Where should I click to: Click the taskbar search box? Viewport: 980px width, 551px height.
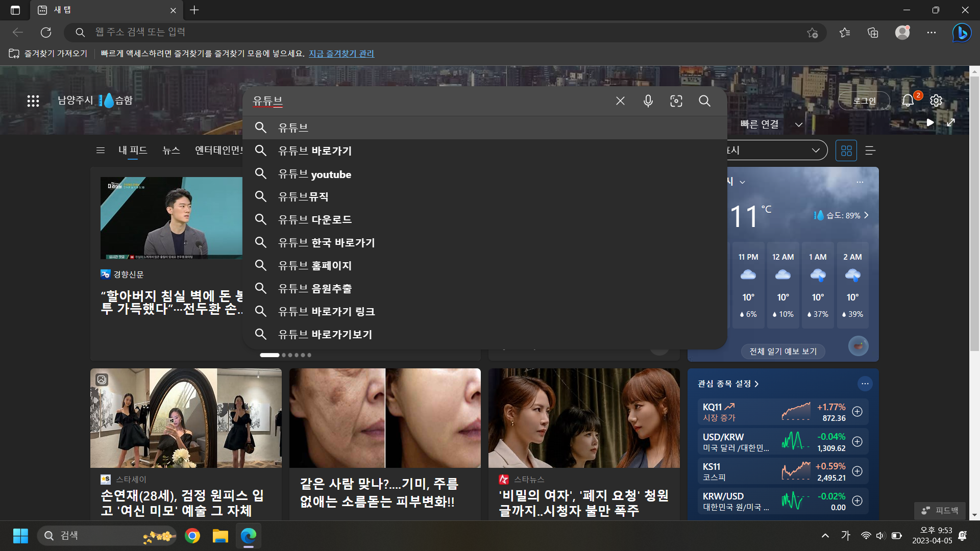106,536
